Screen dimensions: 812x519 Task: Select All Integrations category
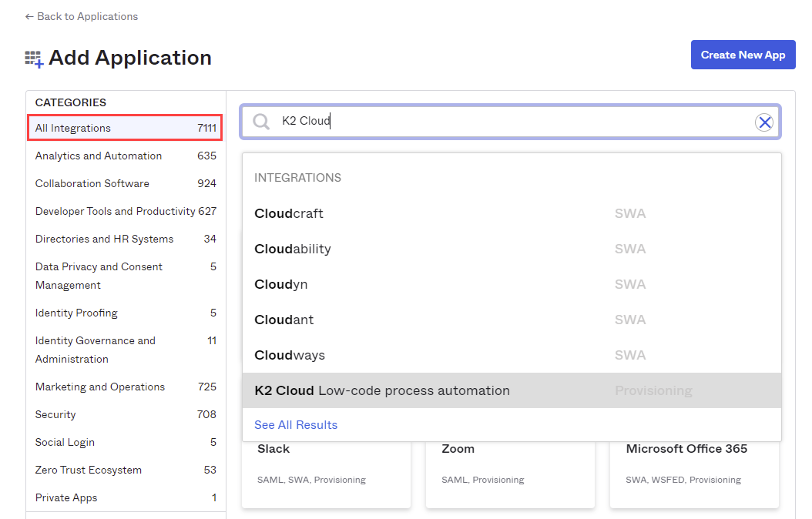pyautogui.click(x=125, y=128)
